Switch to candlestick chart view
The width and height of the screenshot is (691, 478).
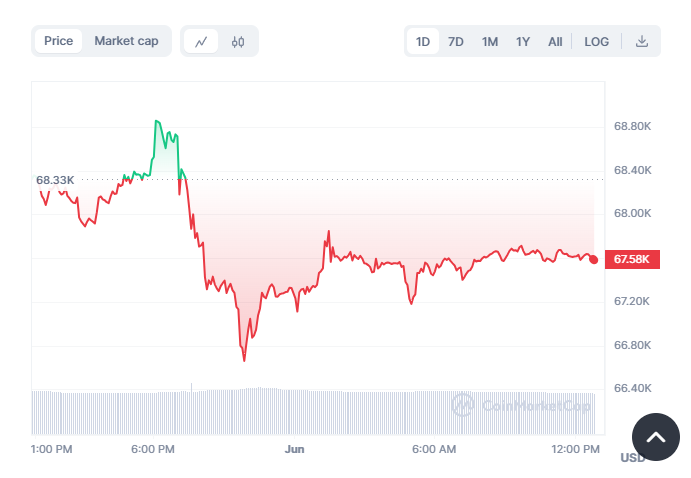(238, 41)
